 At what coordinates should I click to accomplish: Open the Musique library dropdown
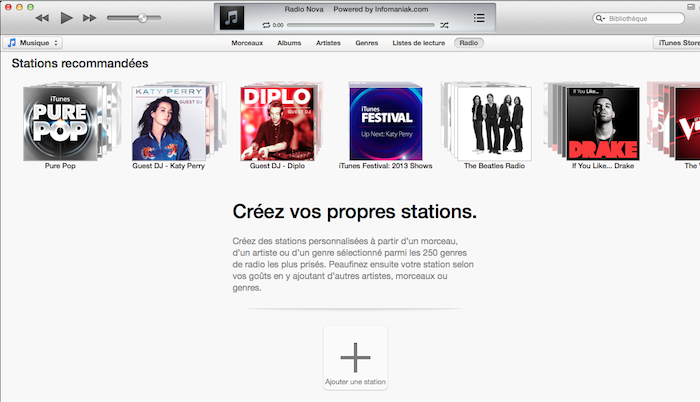(33, 43)
